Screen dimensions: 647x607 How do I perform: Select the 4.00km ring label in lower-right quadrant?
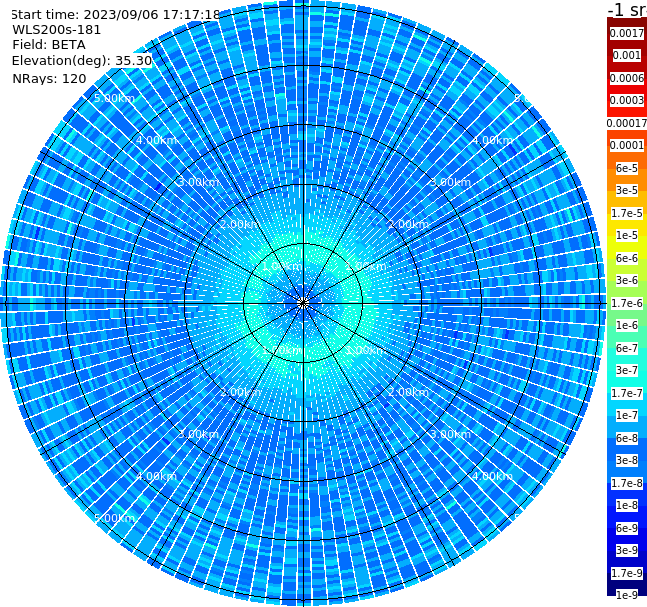point(492,476)
